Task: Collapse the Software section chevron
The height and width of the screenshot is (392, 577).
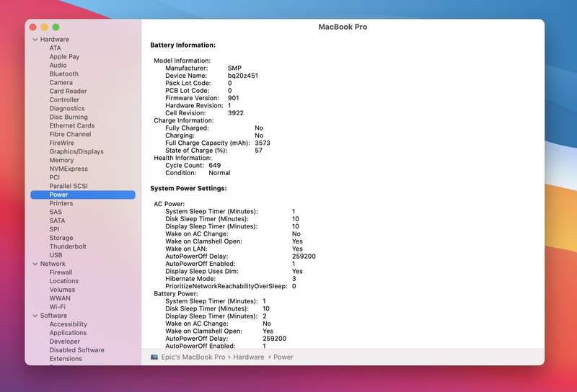Action: coord(35,316)
